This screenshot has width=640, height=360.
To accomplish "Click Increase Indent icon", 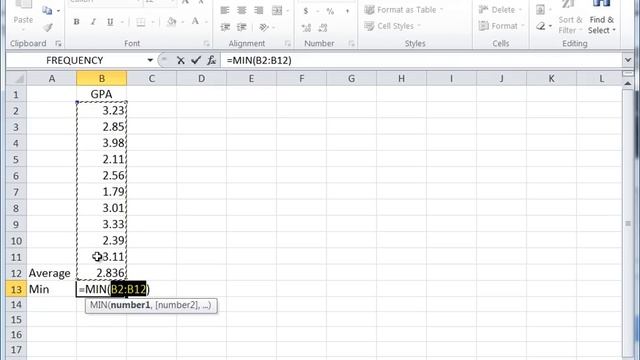I will [x=242, y=27].
